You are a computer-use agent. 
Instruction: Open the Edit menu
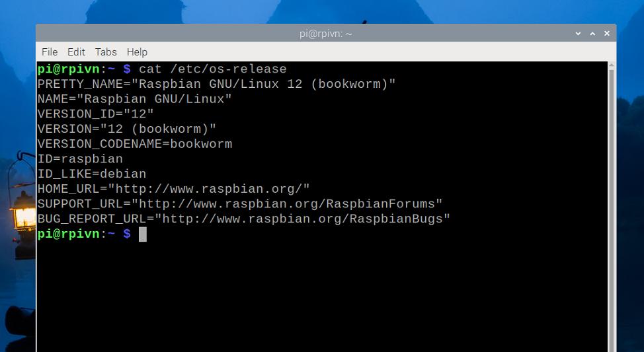76,52
